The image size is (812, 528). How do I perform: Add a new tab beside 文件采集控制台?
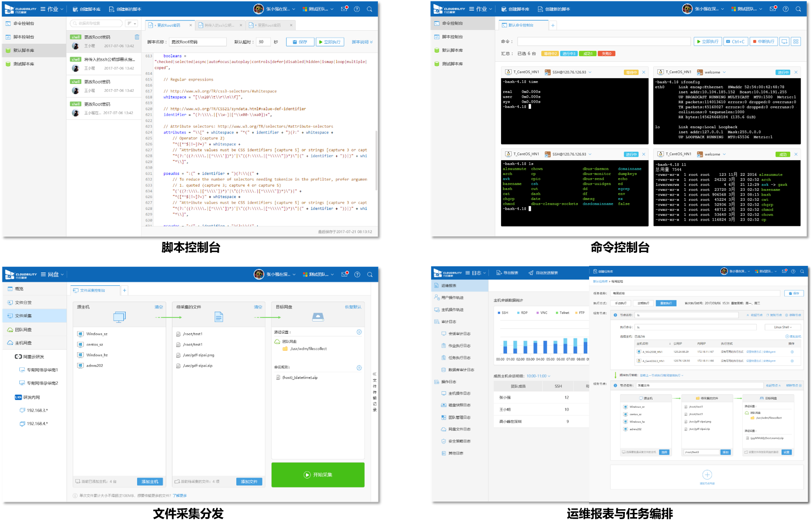124,290
